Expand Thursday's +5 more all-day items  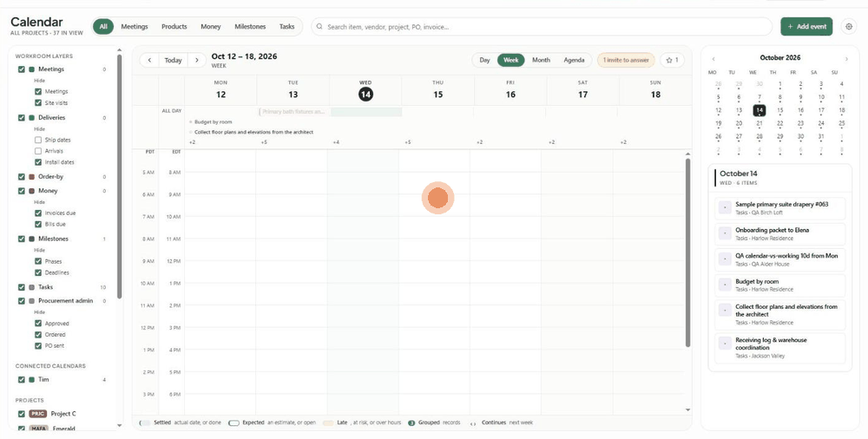[408, 142]
